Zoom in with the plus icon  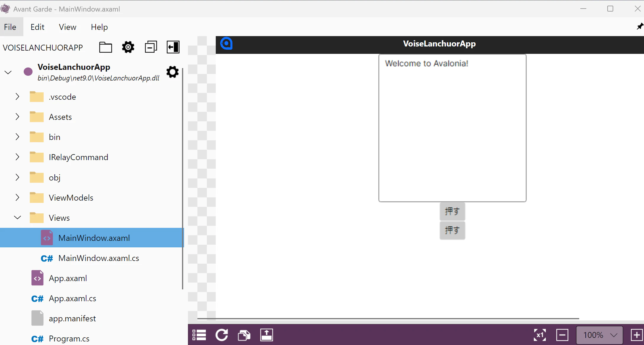(637, 335)
